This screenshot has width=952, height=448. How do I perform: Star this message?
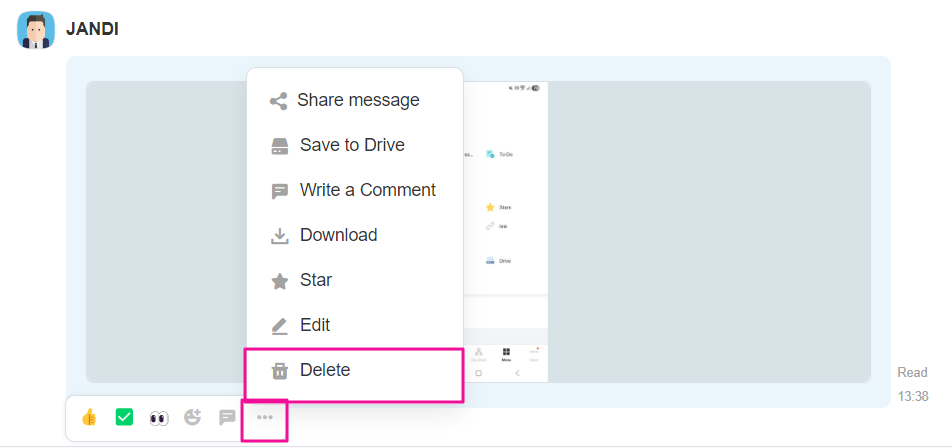(315, 280)
